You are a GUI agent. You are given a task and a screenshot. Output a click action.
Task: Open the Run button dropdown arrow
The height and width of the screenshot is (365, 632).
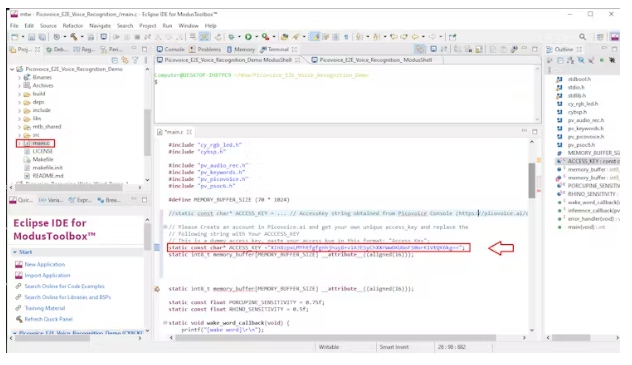pyautogui.click(x=256, y=37)
